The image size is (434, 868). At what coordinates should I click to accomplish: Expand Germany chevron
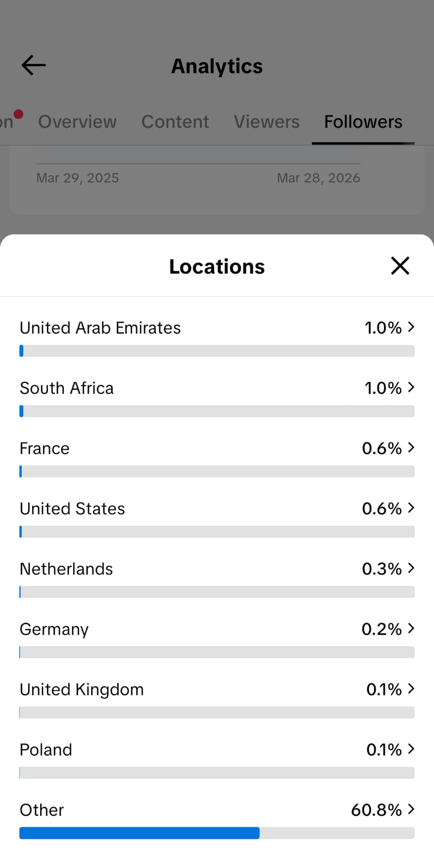coord(411,628)
